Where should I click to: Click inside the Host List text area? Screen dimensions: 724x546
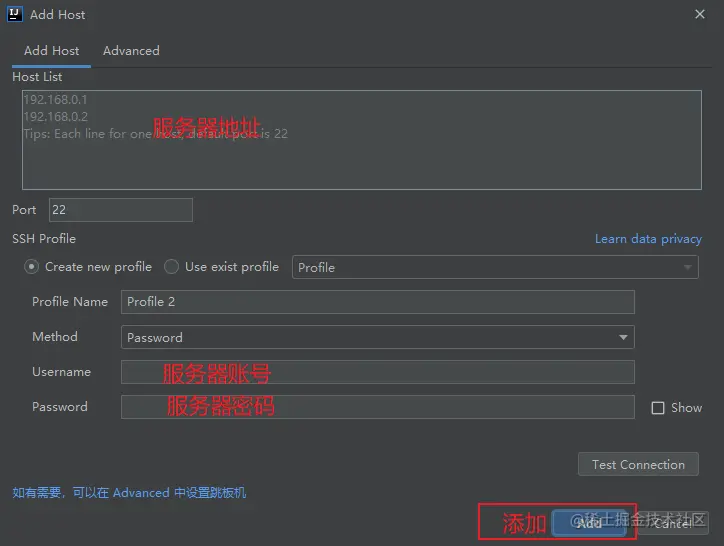[362, 140]
